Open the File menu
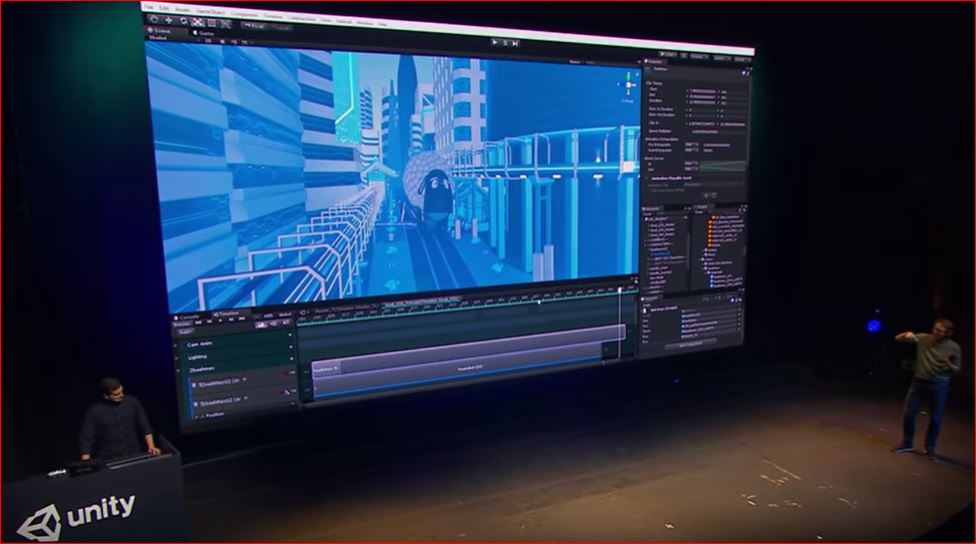 (x=148, y=7)
